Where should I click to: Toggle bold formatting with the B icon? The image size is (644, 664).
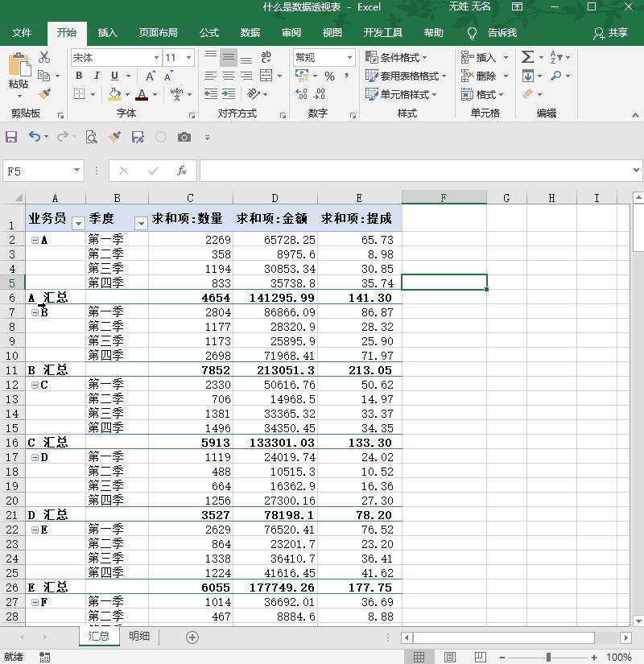click(79, 75)
